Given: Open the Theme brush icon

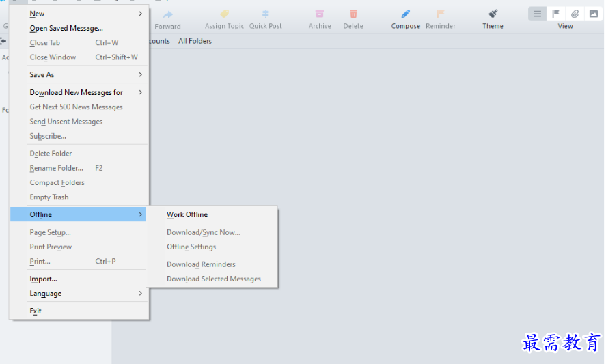Looking at the screenshot, I should point(493,14).
